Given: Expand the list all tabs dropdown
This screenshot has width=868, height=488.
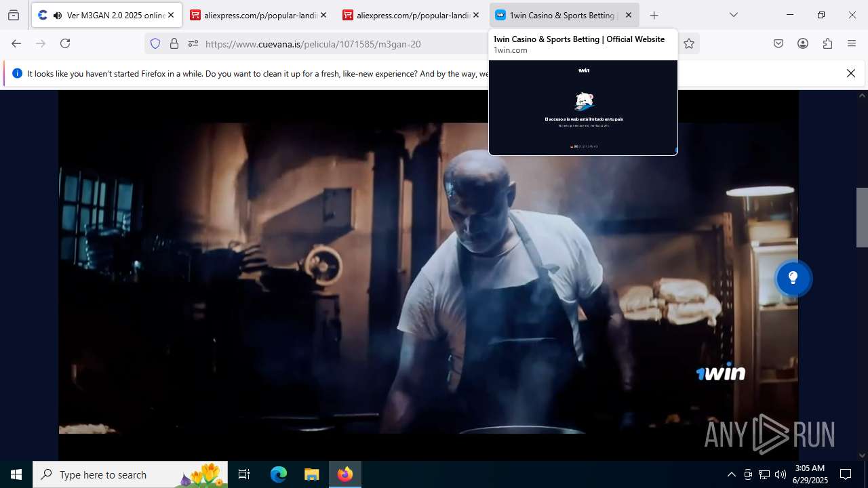Looking at the screenshot, I should 734,15.
